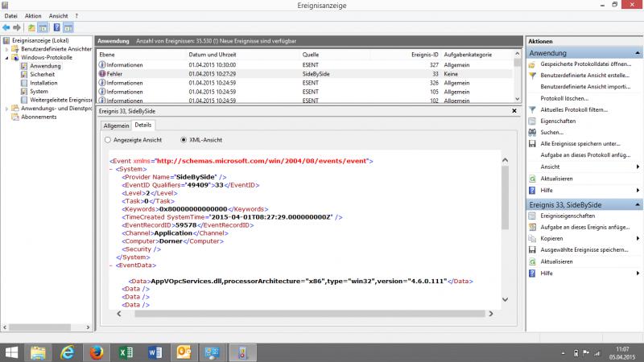
Task: Click the Kopieren icon
Action: click(532, 238)
